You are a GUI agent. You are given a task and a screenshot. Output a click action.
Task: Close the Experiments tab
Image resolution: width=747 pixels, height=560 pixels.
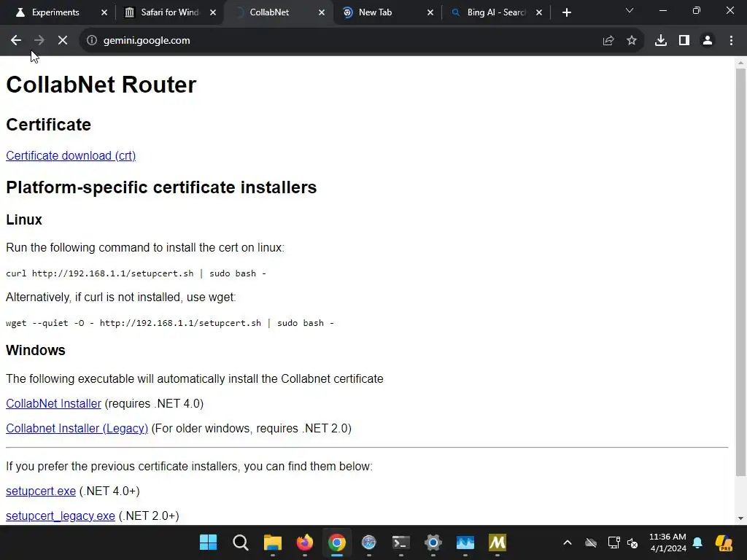(104, 12)
